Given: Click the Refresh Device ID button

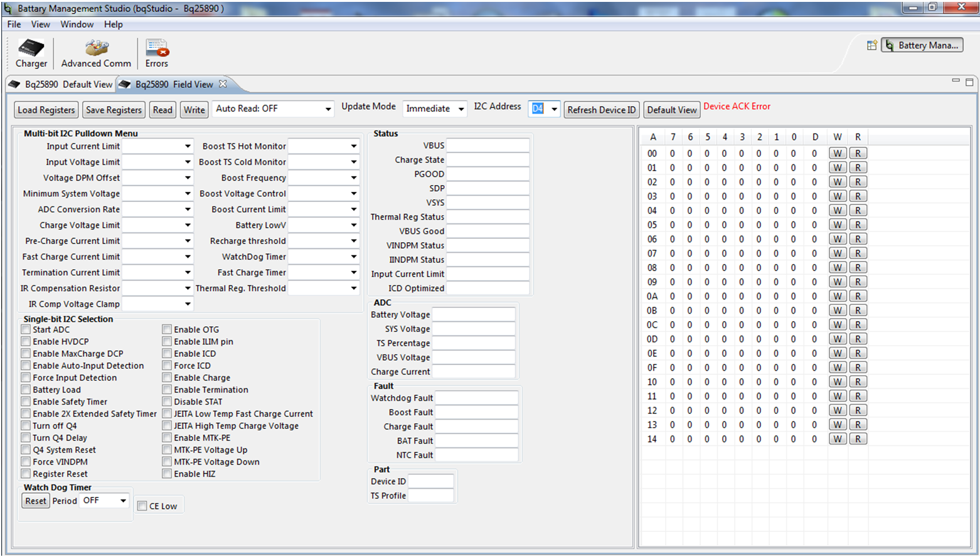Looking at the screenshot, I should [600, 109].
